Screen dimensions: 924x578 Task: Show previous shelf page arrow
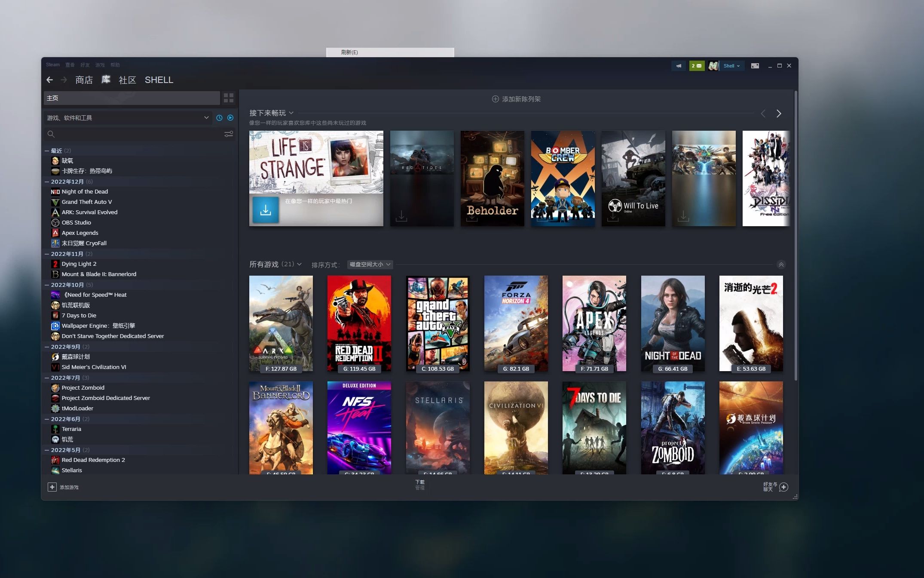pyautogui.click(x=763, y=114)
